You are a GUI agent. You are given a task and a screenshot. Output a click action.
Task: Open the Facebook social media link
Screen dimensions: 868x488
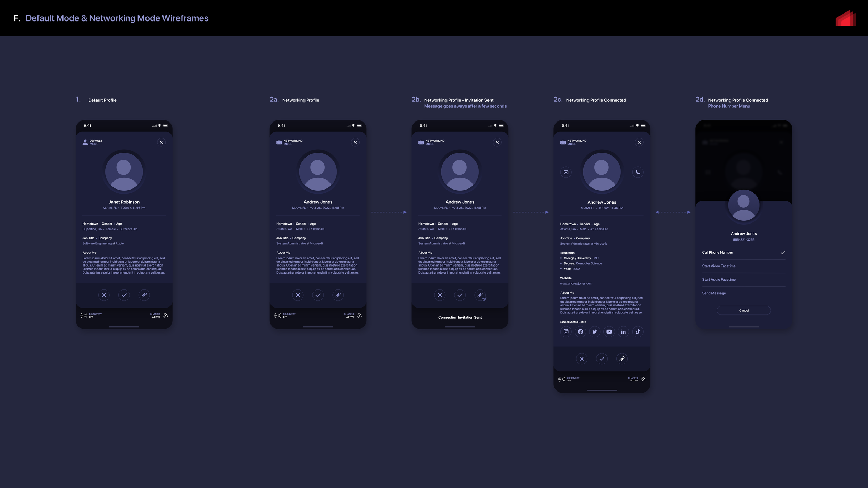tap(581, 332)
